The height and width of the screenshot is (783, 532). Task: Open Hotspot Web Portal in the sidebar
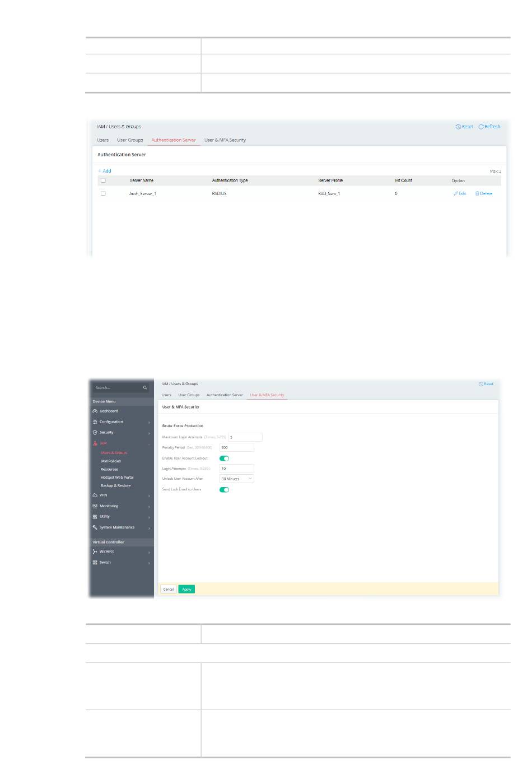117,478
